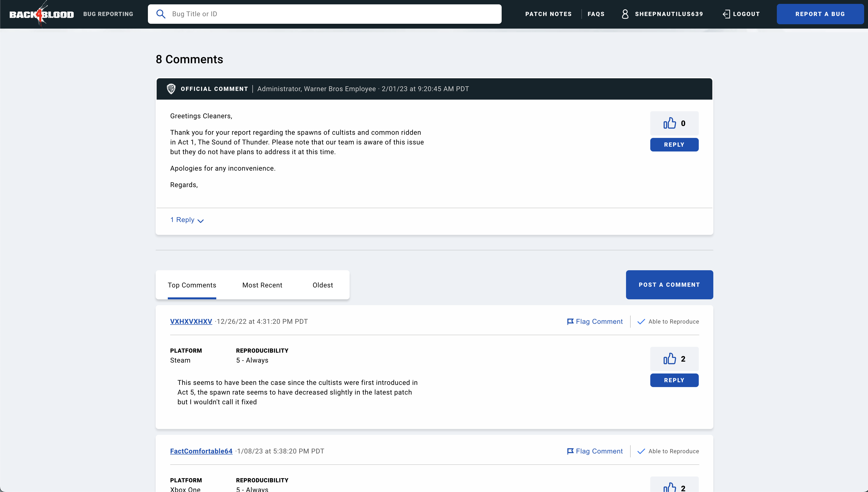
Task: Click flag icon on FactComfortable64's comment
Action: click(x=570, y=451)
